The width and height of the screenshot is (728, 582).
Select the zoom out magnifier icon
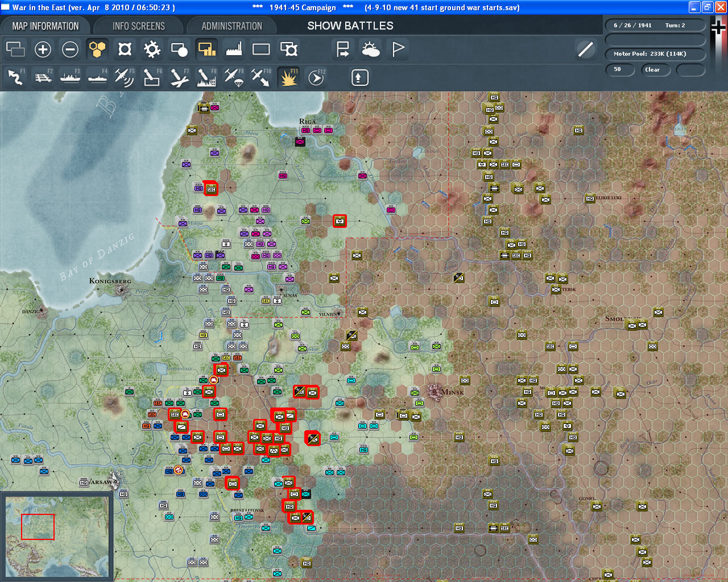point(70,49)
